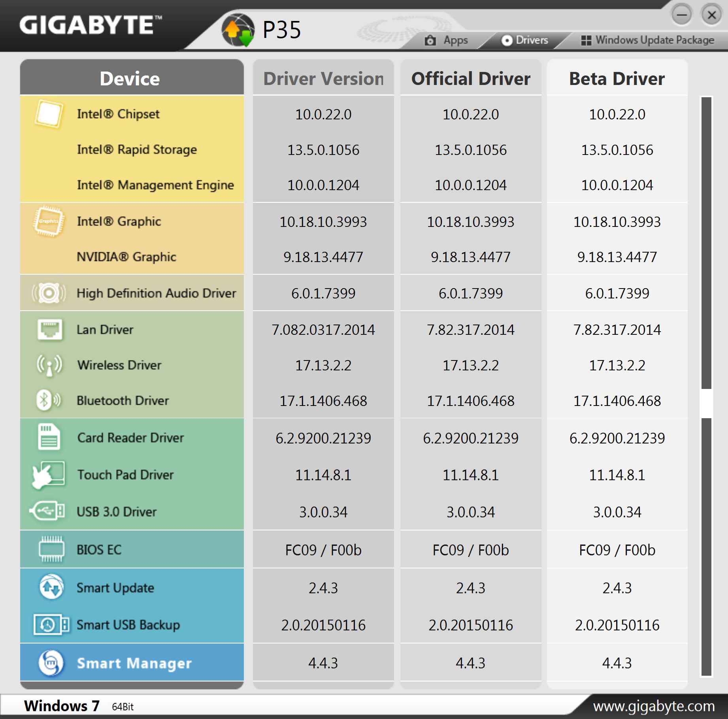Click the Beta Driver column header
The width and height of the screenshot is (728, 719).
pos(617,78)
